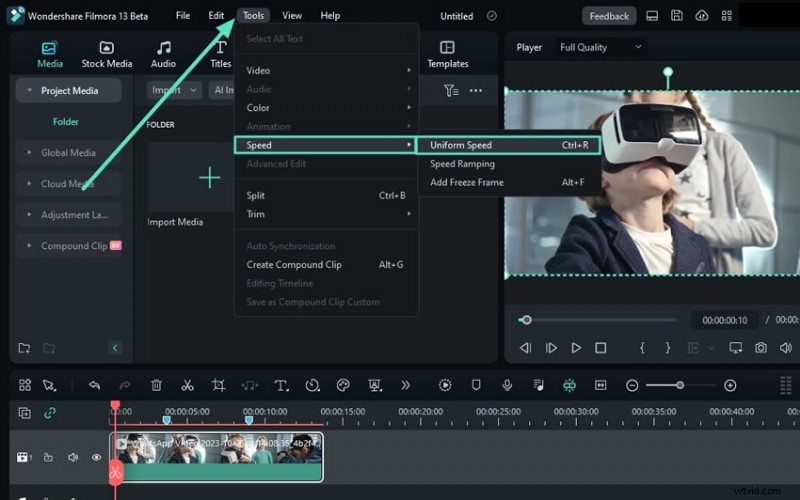Toggle visibility eye of video track 1

point(97,457)
